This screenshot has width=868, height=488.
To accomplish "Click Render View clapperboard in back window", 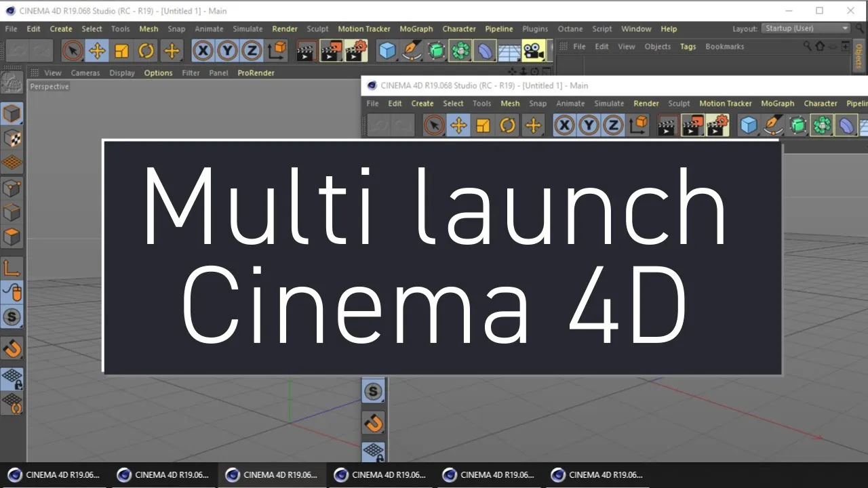I will click(x=307, y=51).
